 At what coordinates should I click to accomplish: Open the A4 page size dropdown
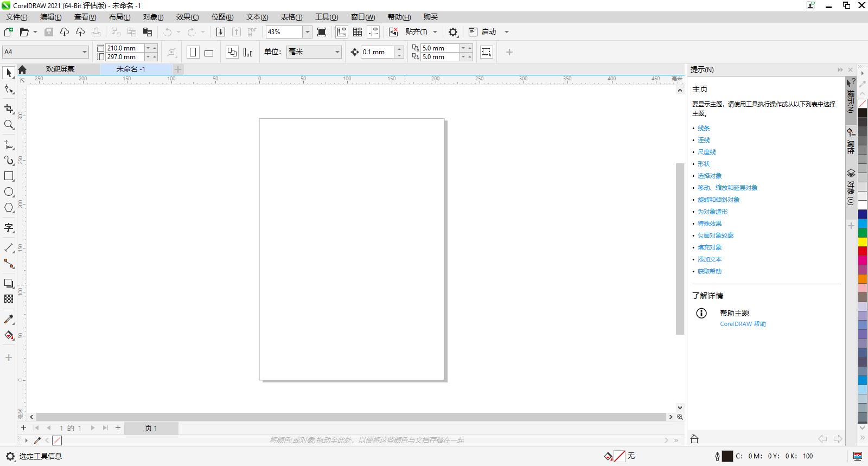pyautogui.click(x=85, y=52)
